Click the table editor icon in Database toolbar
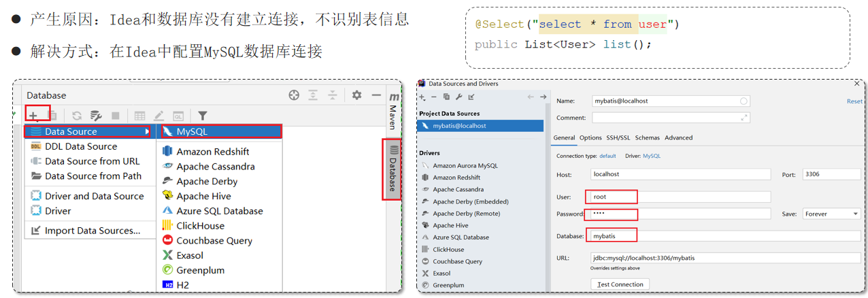868x298 pixels. click(139, 116)
